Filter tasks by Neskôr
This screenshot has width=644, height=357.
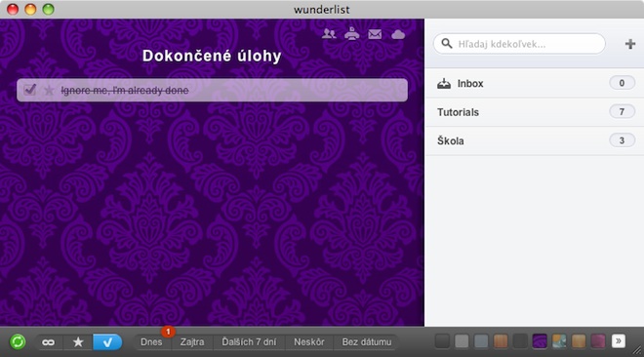309,341
